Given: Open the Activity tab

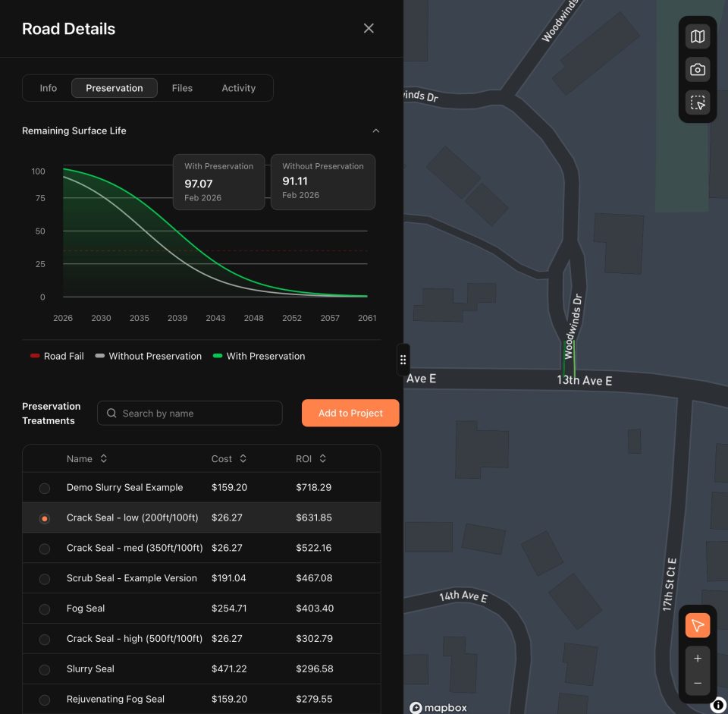Looking at the screenshot, I should coord(238,88).
